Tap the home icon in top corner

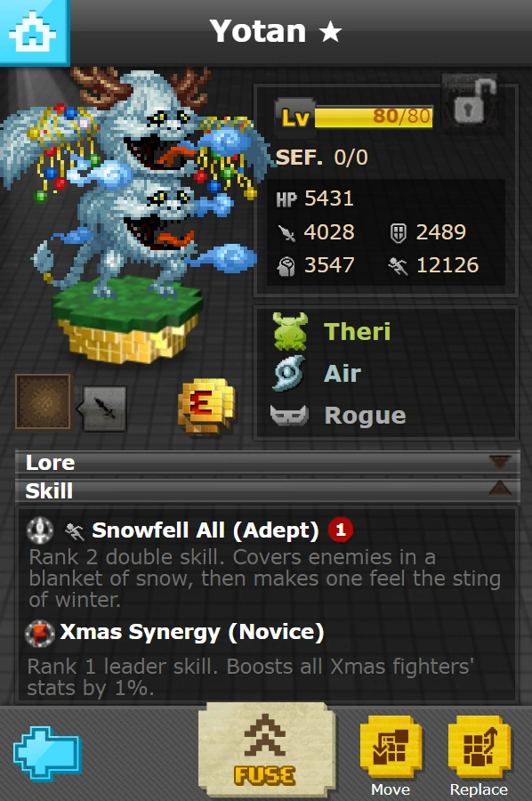(x=34, y=32)
